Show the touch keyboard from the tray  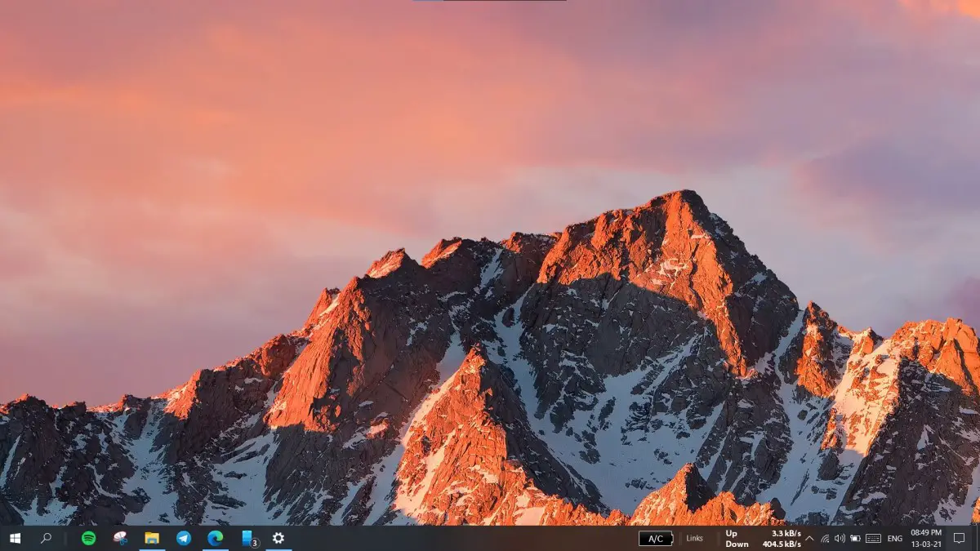(x=875, y=538)
